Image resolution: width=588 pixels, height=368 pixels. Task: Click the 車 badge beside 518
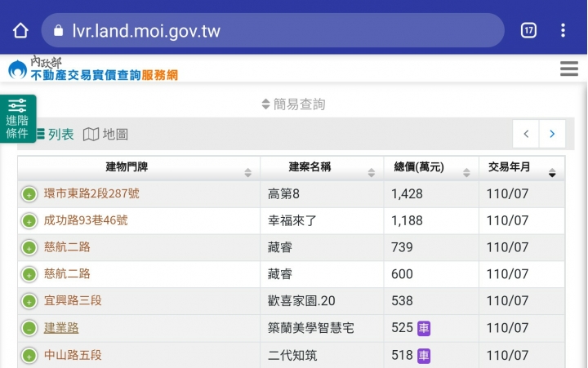pyautogui.click(x=424, y=356)
